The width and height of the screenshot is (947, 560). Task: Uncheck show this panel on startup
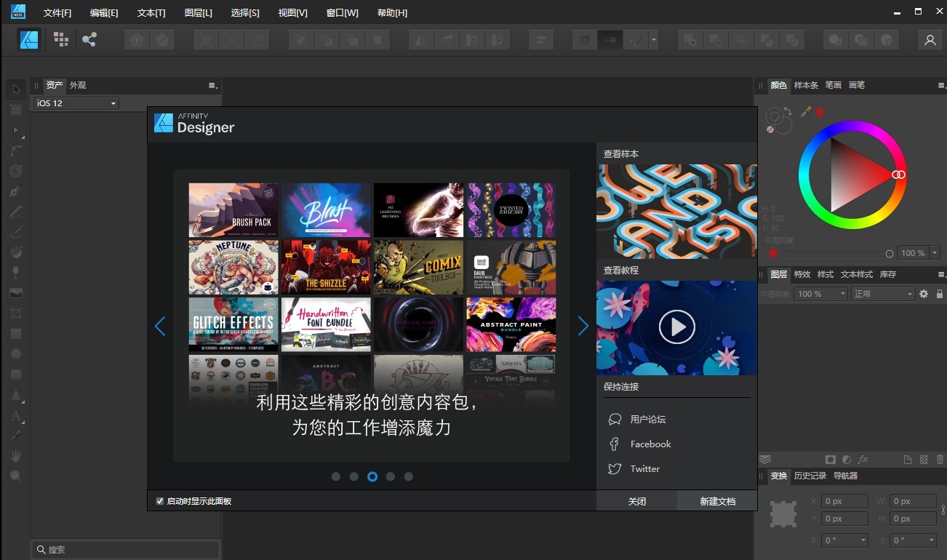[x=160, y=501]
